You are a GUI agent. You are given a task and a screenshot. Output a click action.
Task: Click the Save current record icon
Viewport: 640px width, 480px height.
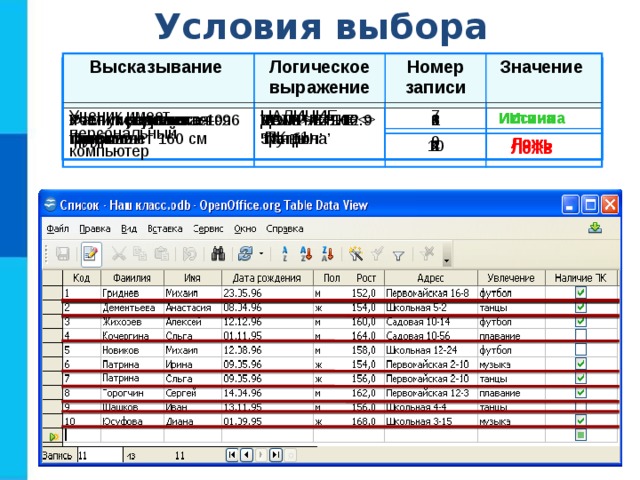62,254
